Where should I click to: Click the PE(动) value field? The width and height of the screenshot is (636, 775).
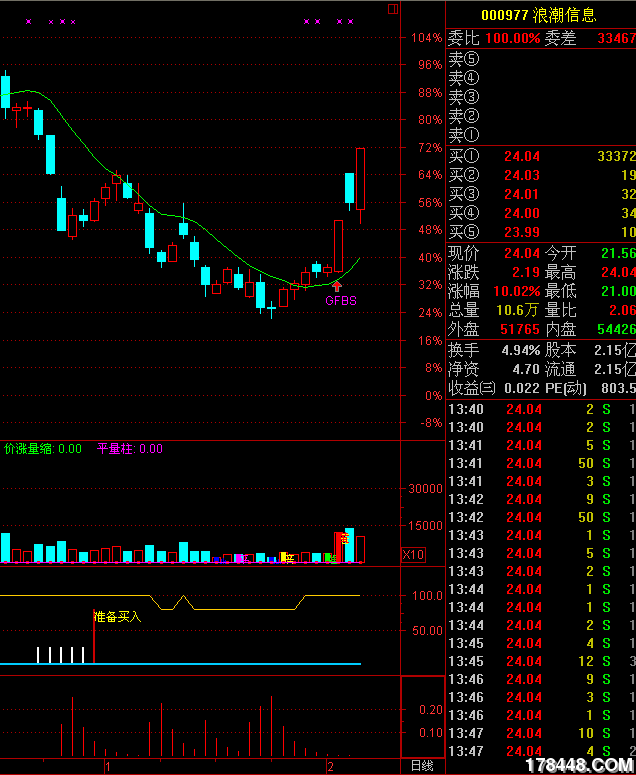[618, 388]
